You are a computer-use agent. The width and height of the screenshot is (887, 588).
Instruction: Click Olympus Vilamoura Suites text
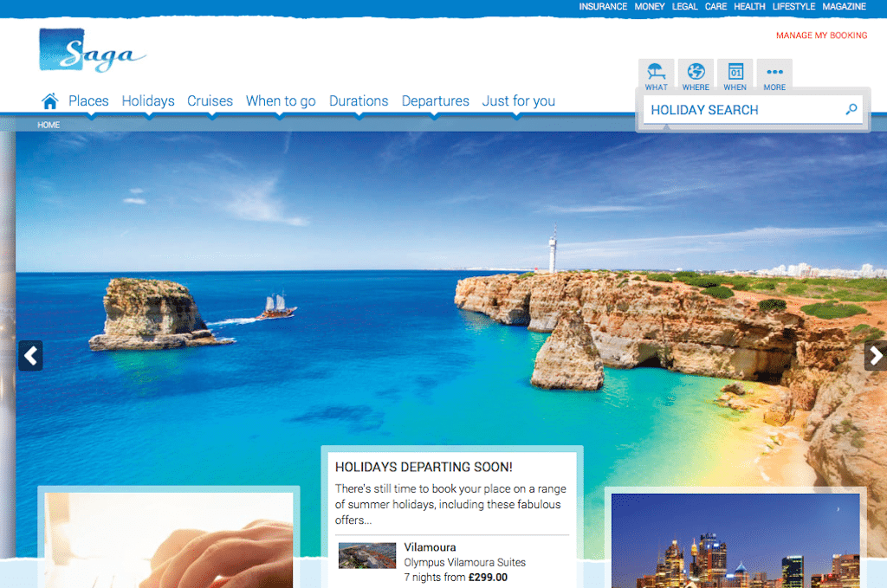464,563
